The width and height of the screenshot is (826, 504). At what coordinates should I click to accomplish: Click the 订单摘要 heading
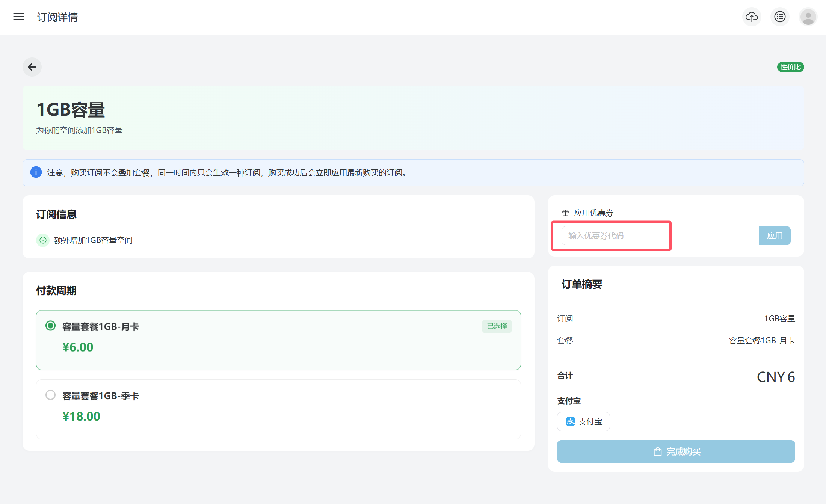coord(582,284)
